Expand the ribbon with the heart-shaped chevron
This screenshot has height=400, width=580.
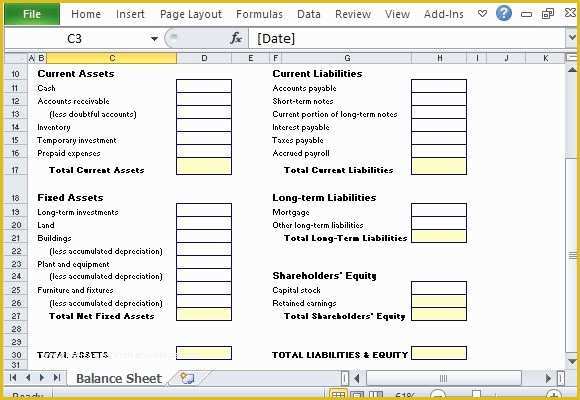[482, 14]
